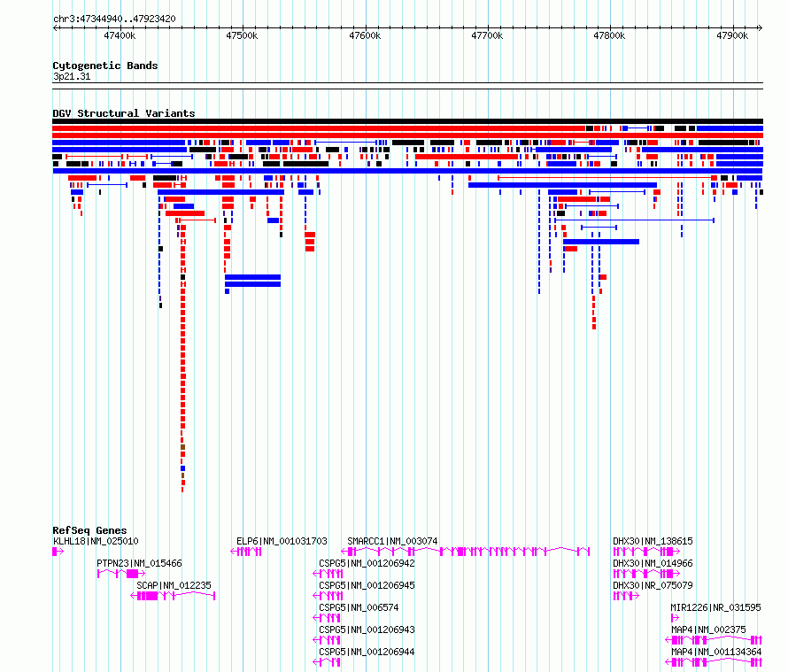
Task: Select the MIR1226|NR_031595 gene label
Action: click(x=716, y=607)
